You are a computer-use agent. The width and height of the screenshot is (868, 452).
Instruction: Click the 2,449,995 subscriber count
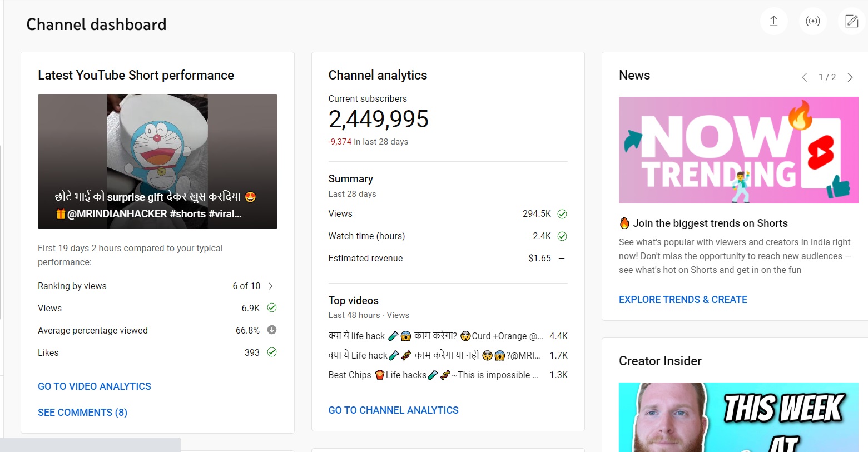[379, 119]
